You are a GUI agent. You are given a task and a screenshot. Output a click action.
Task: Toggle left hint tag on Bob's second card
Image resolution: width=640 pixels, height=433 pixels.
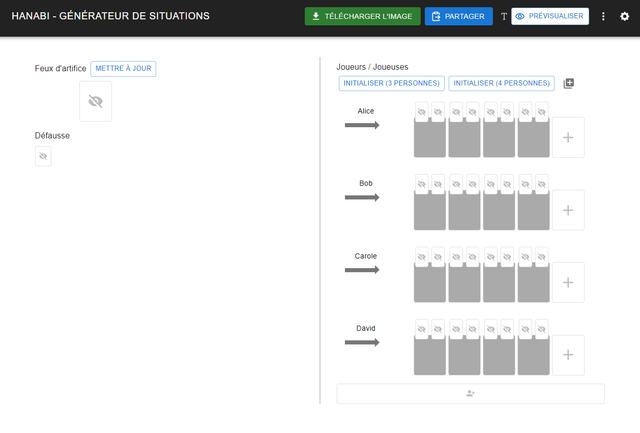(x=456, y=184)
